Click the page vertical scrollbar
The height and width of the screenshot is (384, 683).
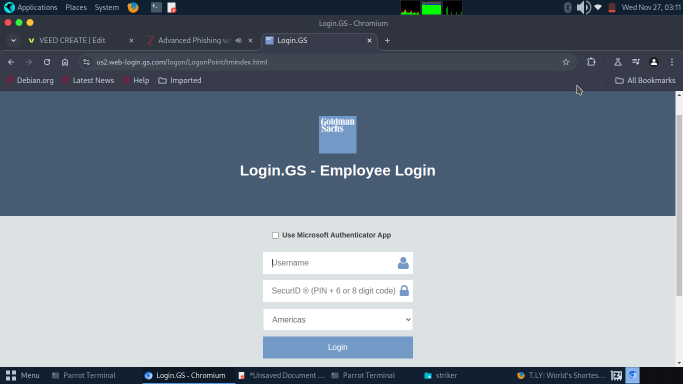(x=679, y=206)
